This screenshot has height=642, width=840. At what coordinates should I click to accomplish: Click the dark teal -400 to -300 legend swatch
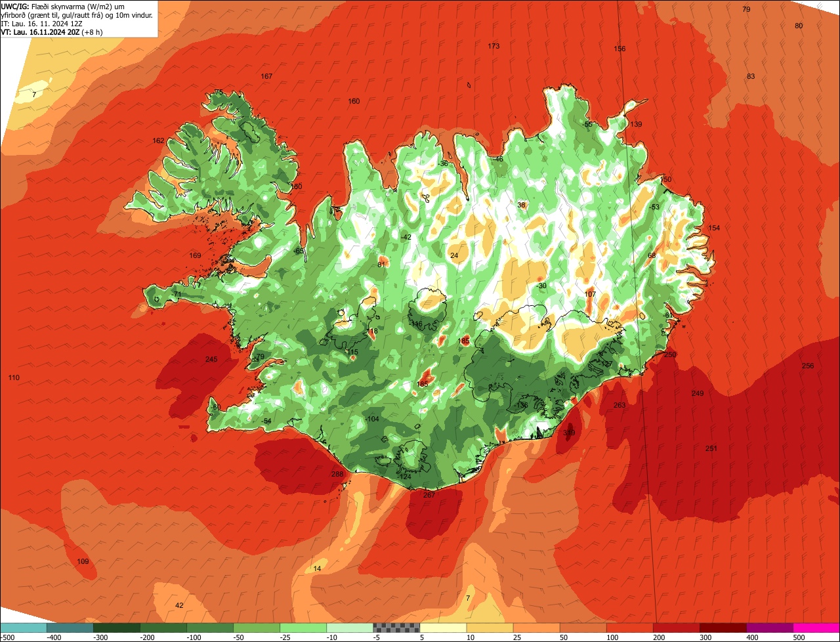70,628
